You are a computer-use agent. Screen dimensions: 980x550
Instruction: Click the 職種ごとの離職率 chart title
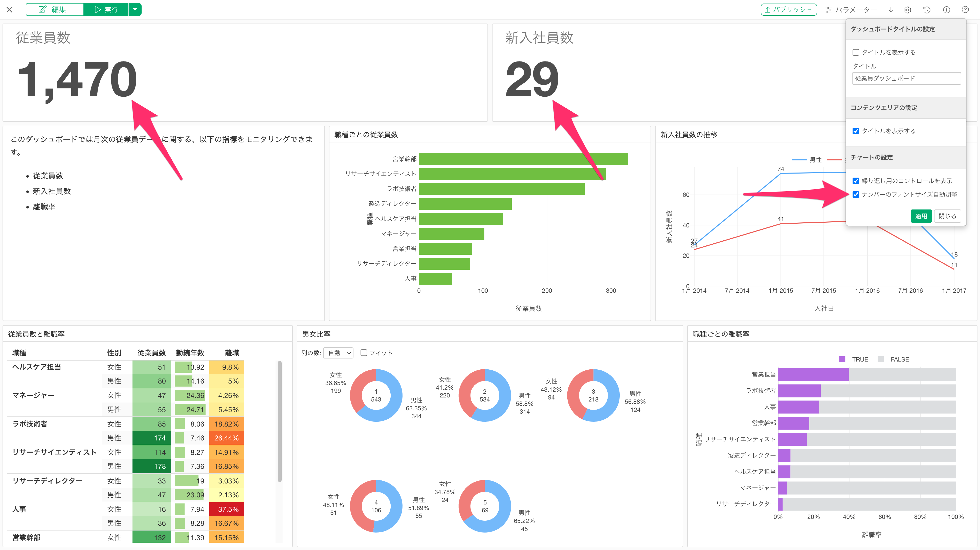coord(721,334)
